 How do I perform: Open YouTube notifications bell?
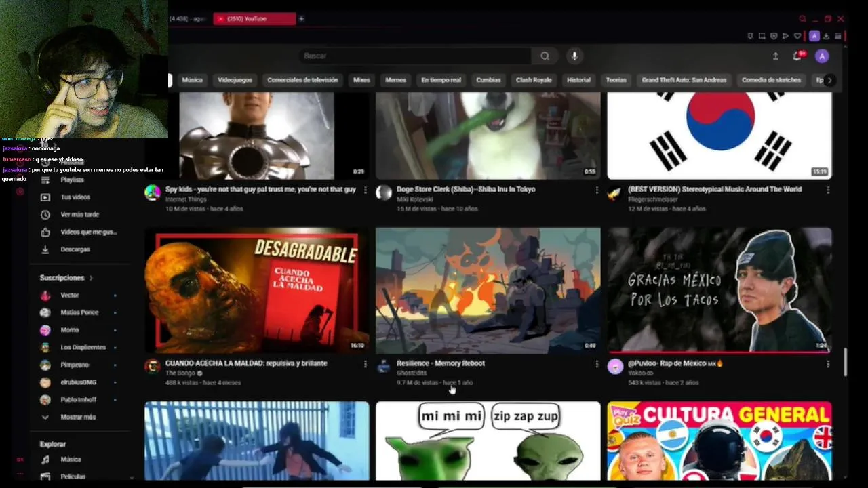[x=797, y=56]
